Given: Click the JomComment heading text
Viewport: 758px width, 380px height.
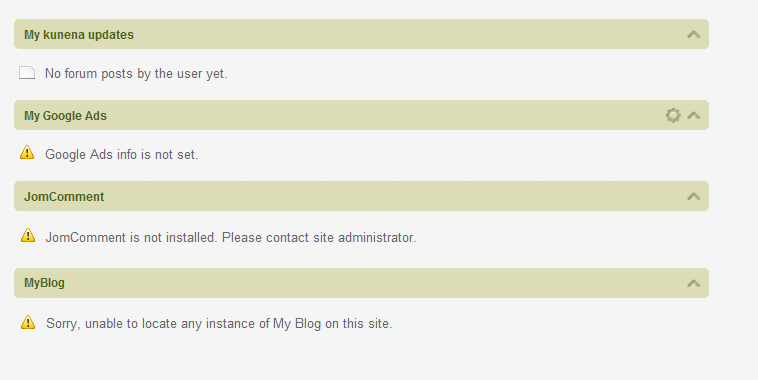Looking at the screenshot, I should (x=64, y=197).
